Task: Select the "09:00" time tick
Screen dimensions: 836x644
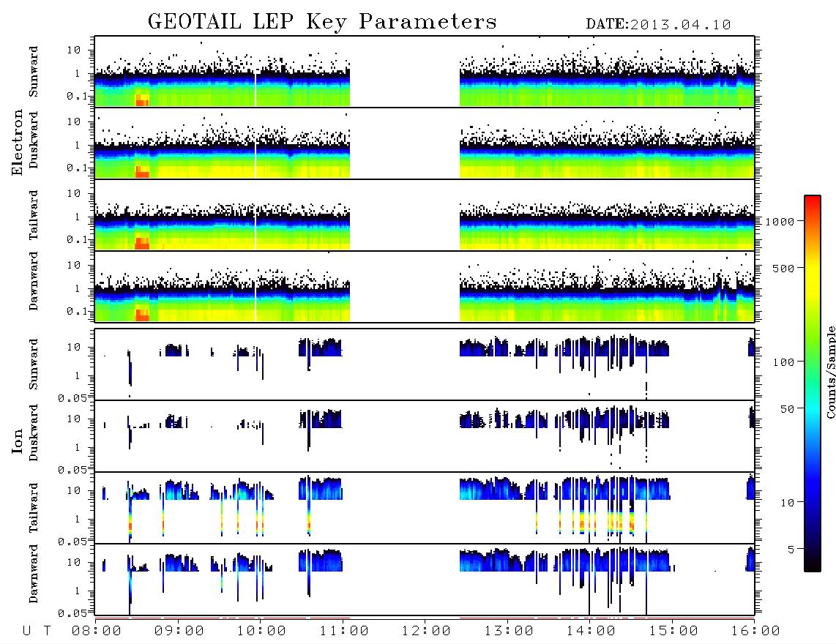Action: click(179, 632)
